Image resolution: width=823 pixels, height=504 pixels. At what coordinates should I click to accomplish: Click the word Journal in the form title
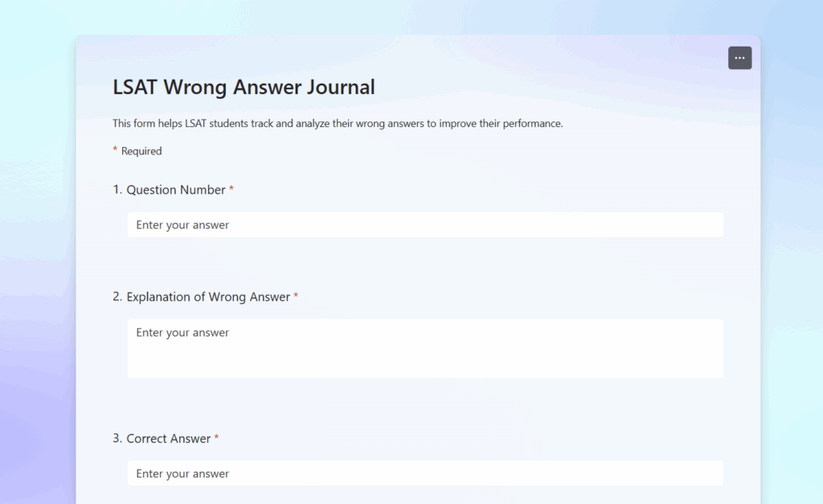pos(342,87)
